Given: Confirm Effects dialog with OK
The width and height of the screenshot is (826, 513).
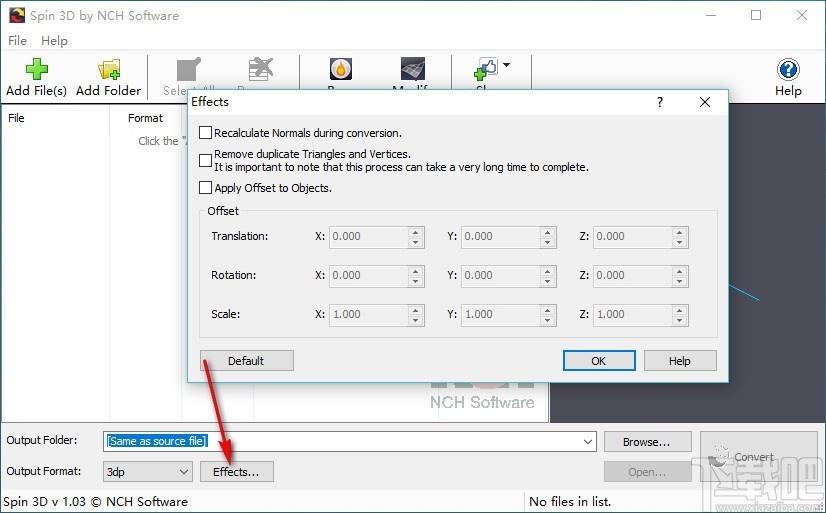Looking at the screenshot, I should [x=599, y=361].
